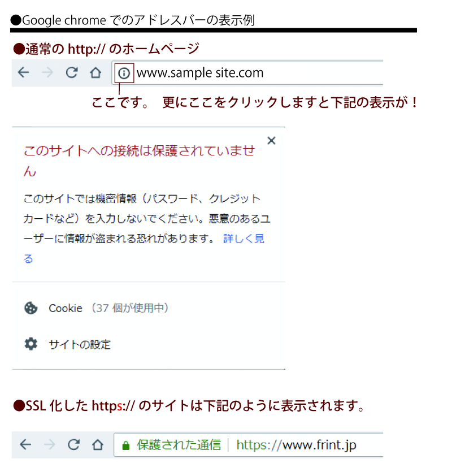Reload using refresh icon in https toolbar
This screenshot has height=476, width=452.
click(73, 444)
